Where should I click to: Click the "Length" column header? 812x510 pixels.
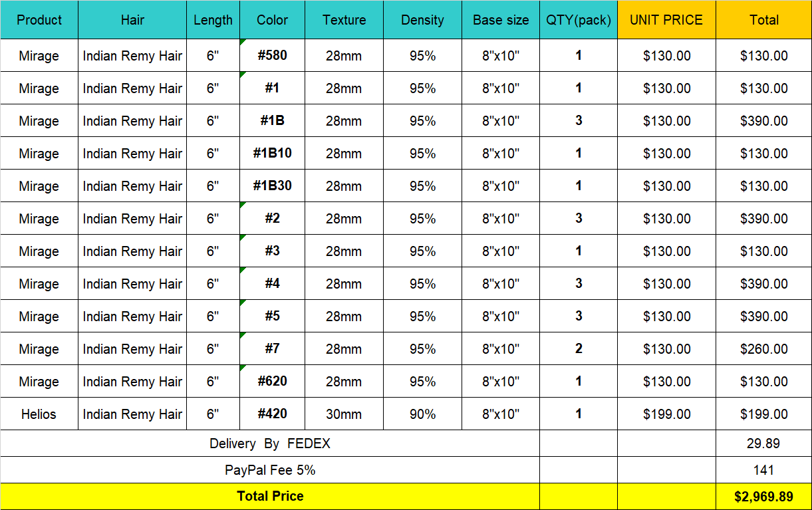(213, 20)
